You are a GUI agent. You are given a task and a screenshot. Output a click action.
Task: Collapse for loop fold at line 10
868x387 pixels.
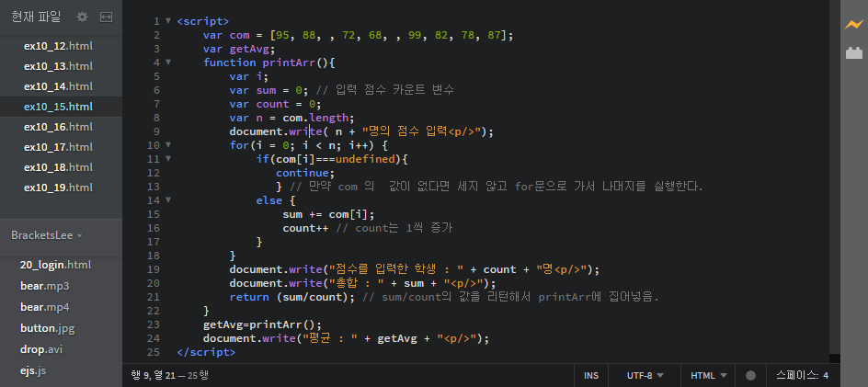[168, 145]
